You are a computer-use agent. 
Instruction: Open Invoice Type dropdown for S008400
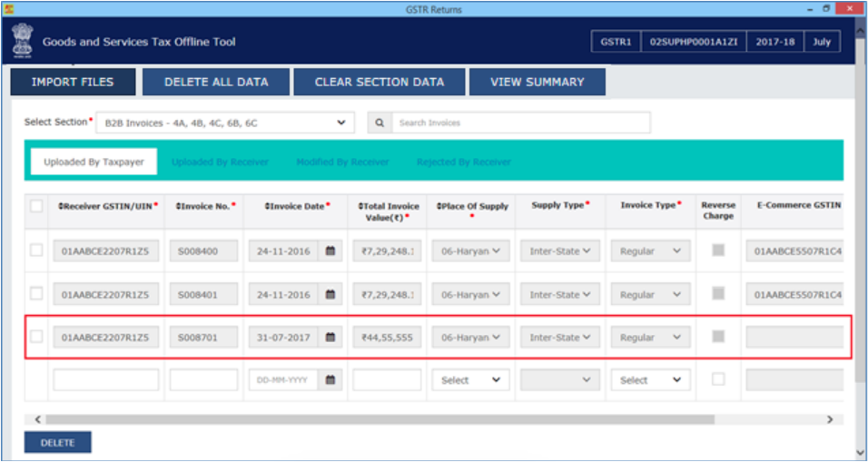[x=650, y=251]
